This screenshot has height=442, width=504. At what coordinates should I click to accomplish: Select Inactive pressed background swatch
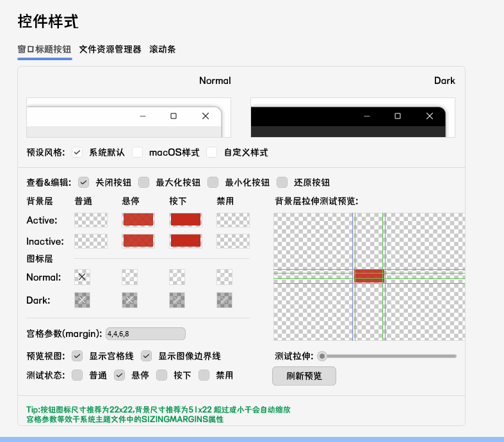(x=186, y=241)
